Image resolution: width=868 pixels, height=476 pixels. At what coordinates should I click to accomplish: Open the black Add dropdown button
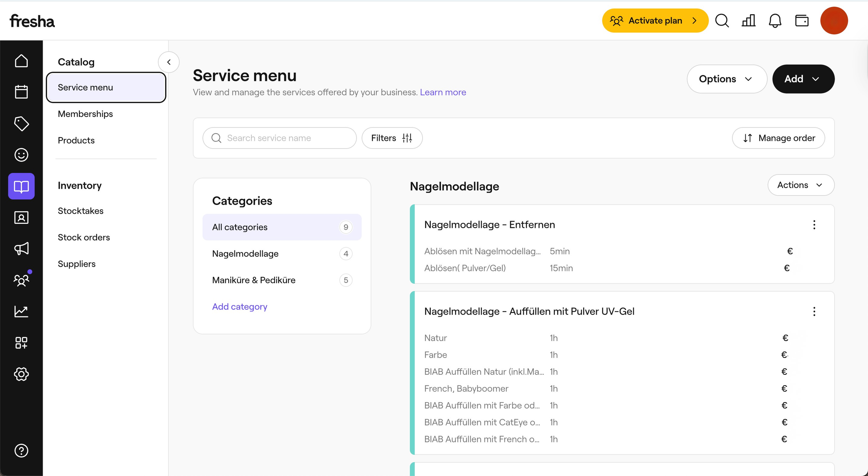pyautogui.click(x=803, y=79)
